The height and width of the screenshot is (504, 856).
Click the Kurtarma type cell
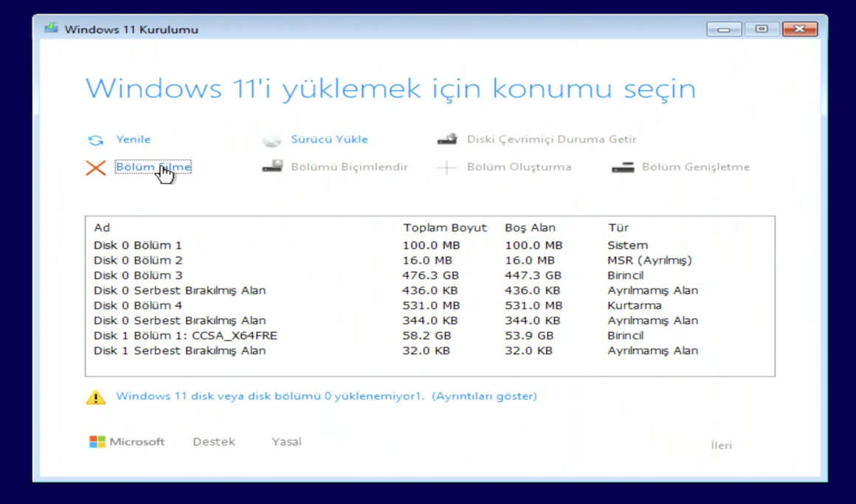click(x=635, y=305)
